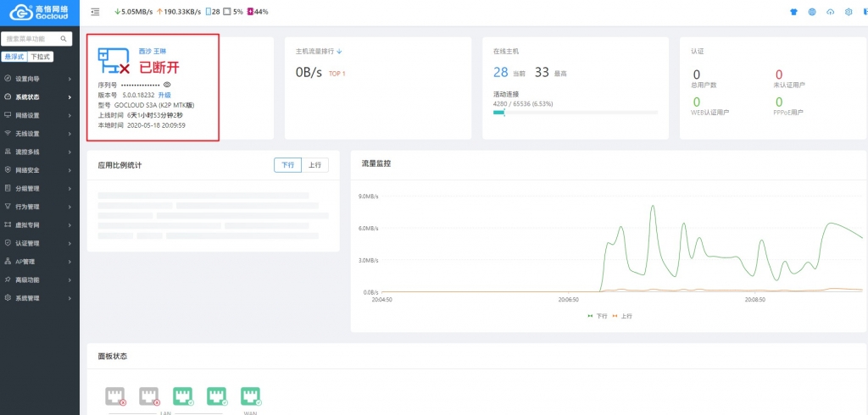Select 下行 tab in 应用比例统计
Screen dimensions: 868x415
click(x=288, y=165)
